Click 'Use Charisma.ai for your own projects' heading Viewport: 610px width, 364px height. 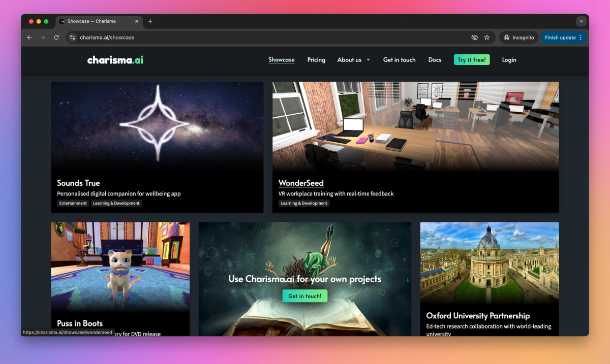click(x=305, y=279)
